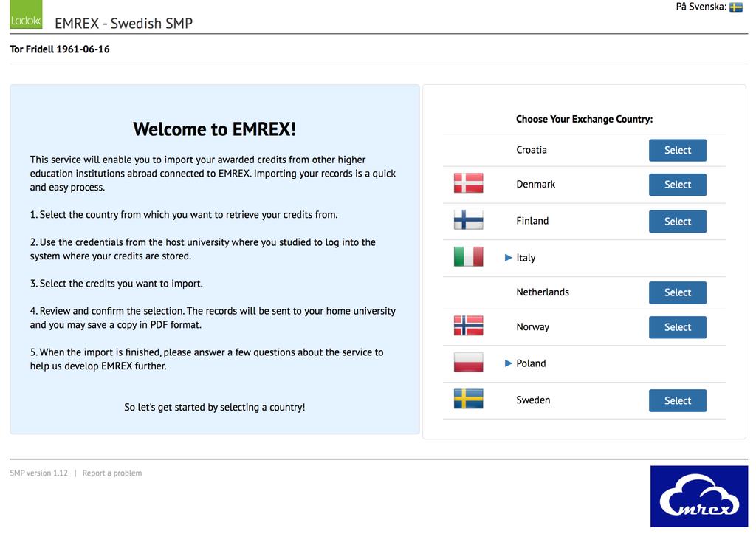The width and height of the screenshot is (756, 534).
Task: Click the name Tor Fridell 1961-06-16
Action: click(60, 49)
